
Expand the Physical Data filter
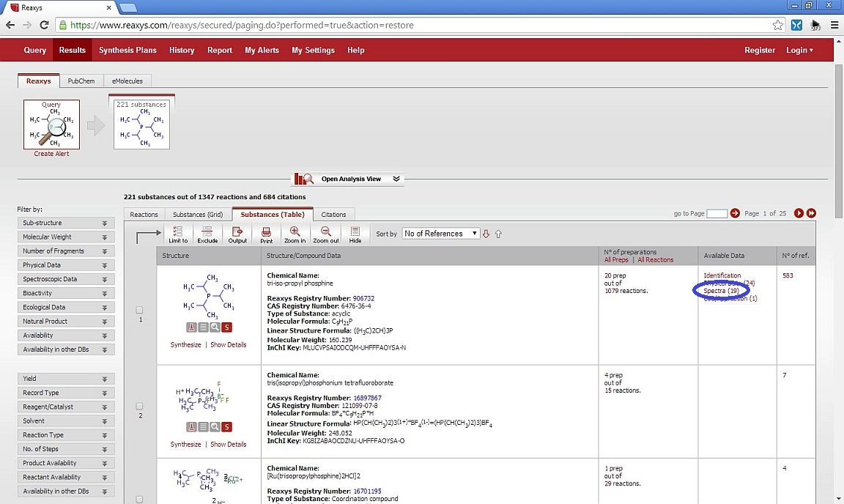click(x=66, y=265)
